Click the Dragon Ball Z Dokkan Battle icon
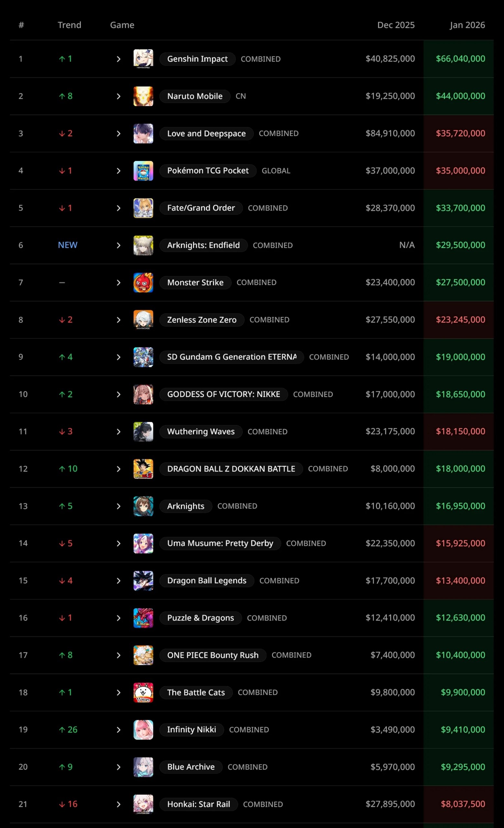504x828 pixels. click(x=143, y=469)
